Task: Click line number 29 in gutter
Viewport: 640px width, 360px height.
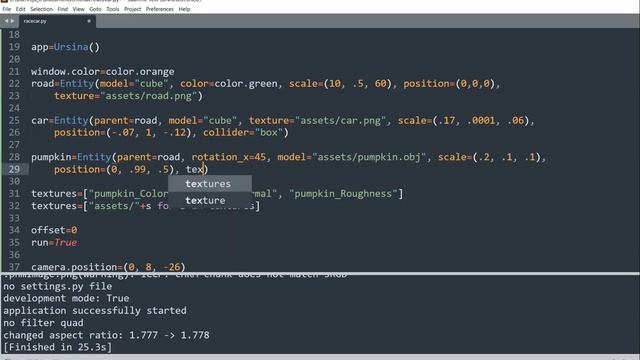Action: pos(14,169)
